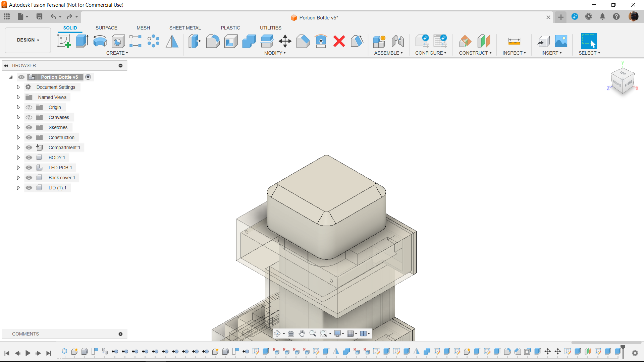Viewport: 644px width, 362px height.
Task: Open the CONSTRUCT menu
Action: [x=475, y=53]
